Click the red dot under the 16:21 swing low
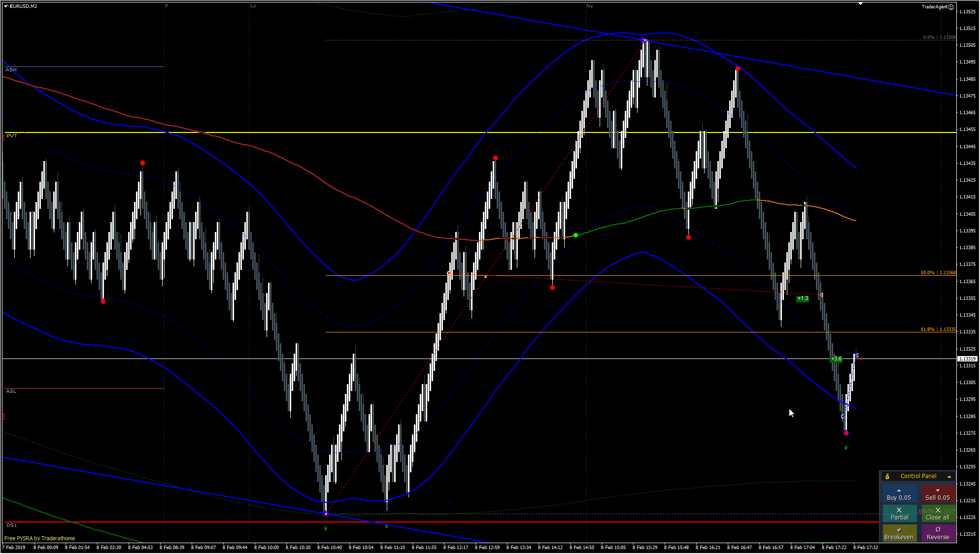980x554 pixels. click(688, 237)
